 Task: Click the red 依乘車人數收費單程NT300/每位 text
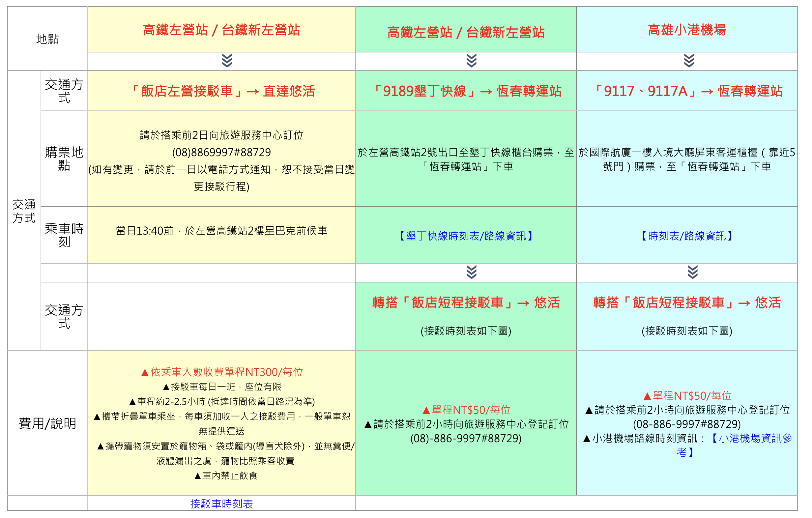(222, 372)
